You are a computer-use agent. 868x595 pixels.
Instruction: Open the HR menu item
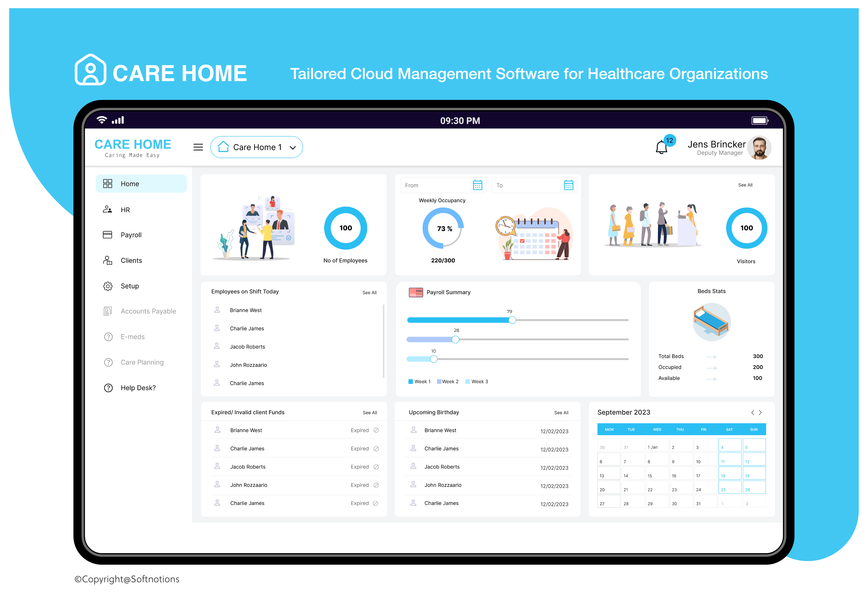[125, 210]
